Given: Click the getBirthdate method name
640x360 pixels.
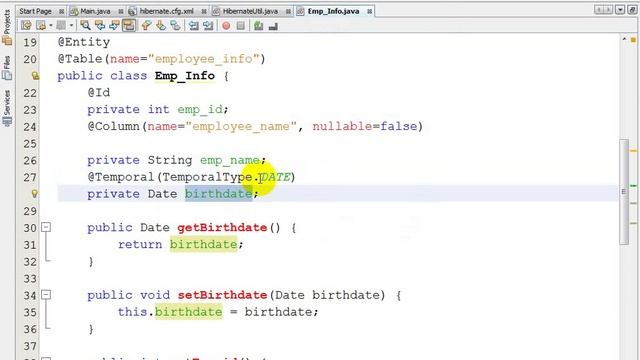Looking at the screenshot, I should click(222, 227).
